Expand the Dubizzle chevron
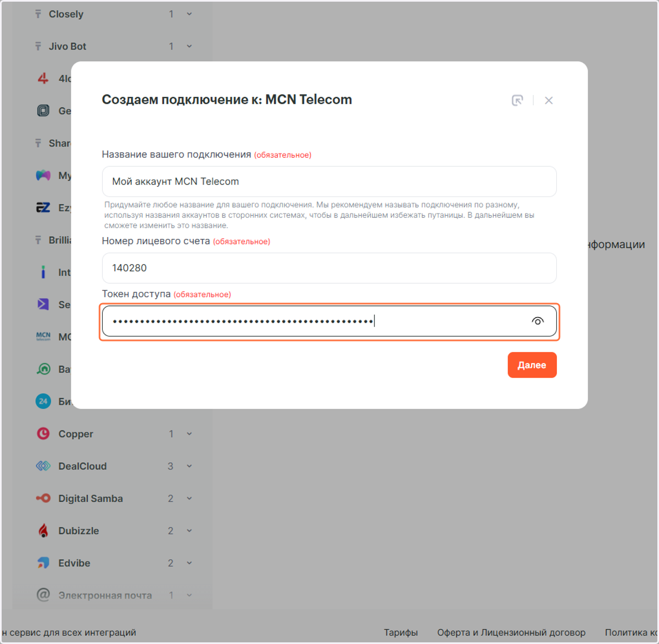659x644 pixels. pos(189,531)
